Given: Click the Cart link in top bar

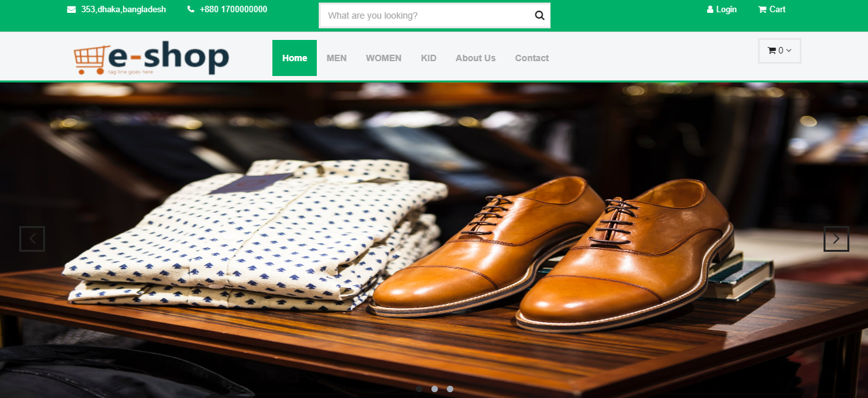Looking at the screenshot, I should [772, 10].
